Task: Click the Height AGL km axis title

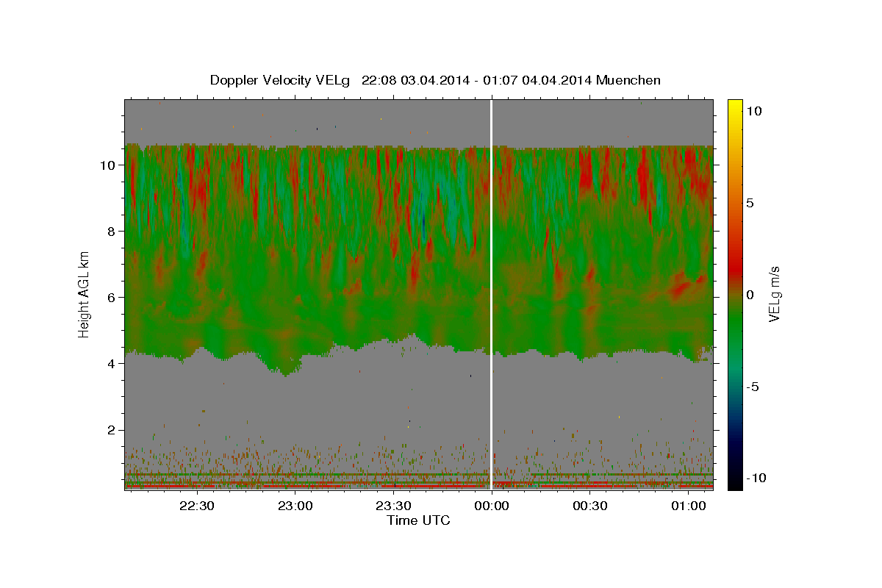Action: (x=85, y=294)
